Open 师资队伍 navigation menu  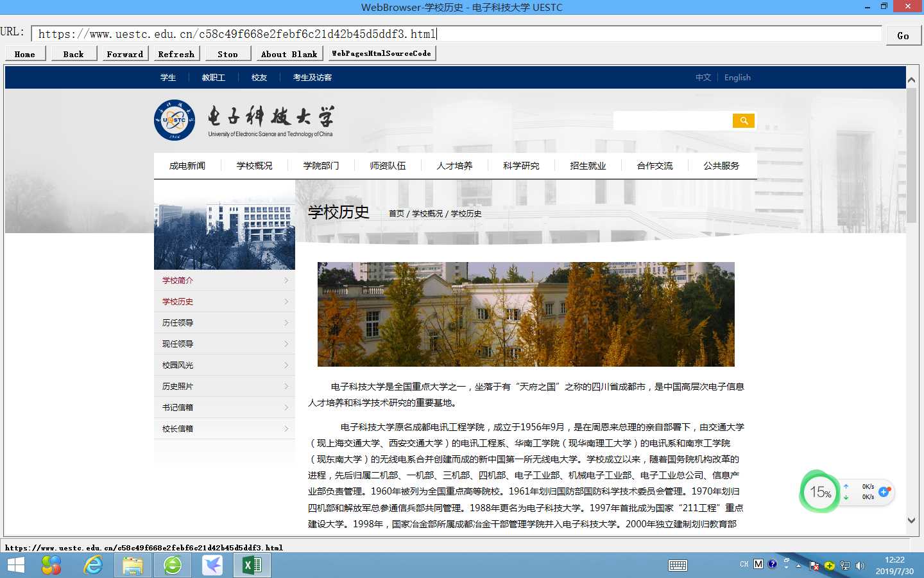click(388, 166)
